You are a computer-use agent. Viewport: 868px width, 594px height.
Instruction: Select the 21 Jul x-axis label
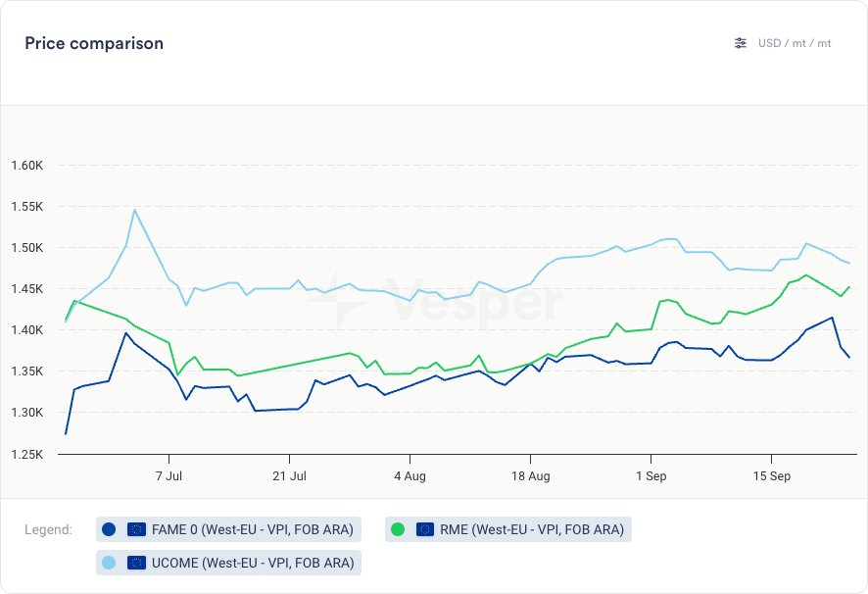point(289,475)
